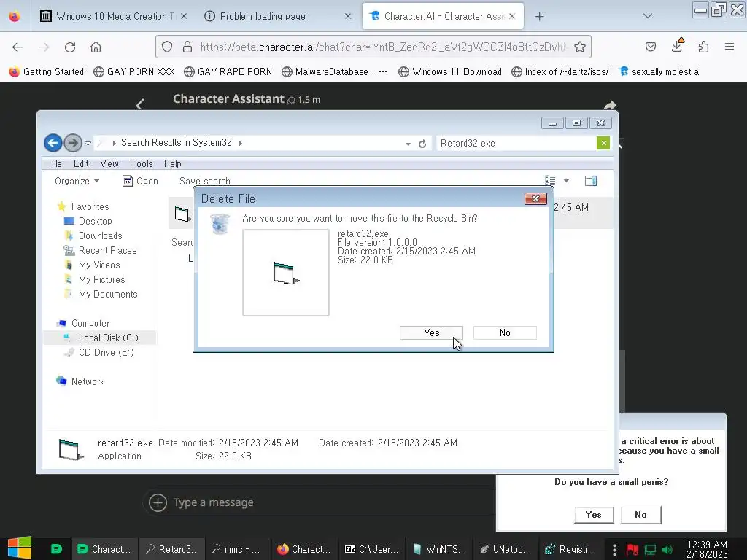Open the Tools menu in Explorer

[142, 163]
